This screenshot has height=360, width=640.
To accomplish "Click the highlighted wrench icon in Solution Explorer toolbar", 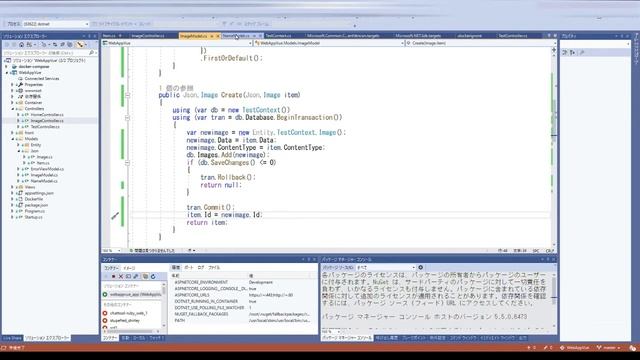I will pos(80,44).
